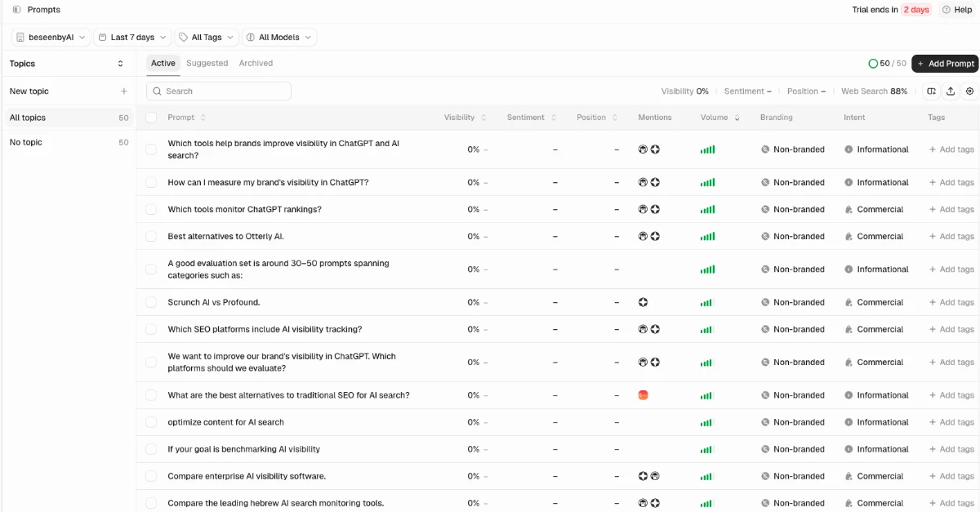Click the Informational icon in 'A good evaluation set' row
The image size is (980, 512).
pyautogui.click(x=849, y=269)
